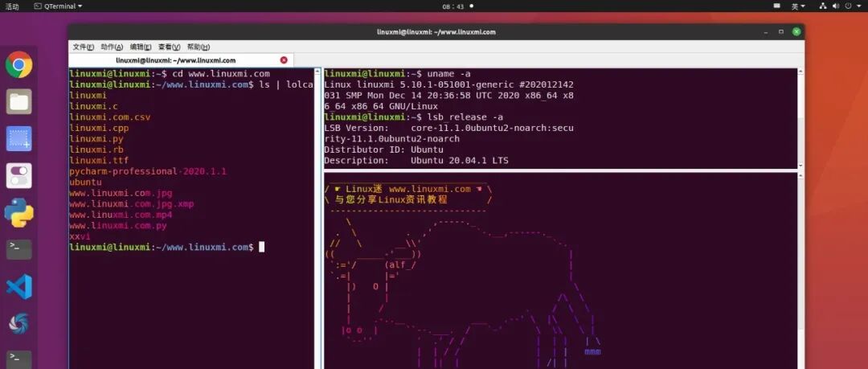Image resolution: width=868 pixels, height=369 pixels.
Task: Click the xxvi entry in ls output
Action: (x=80, y=236)
